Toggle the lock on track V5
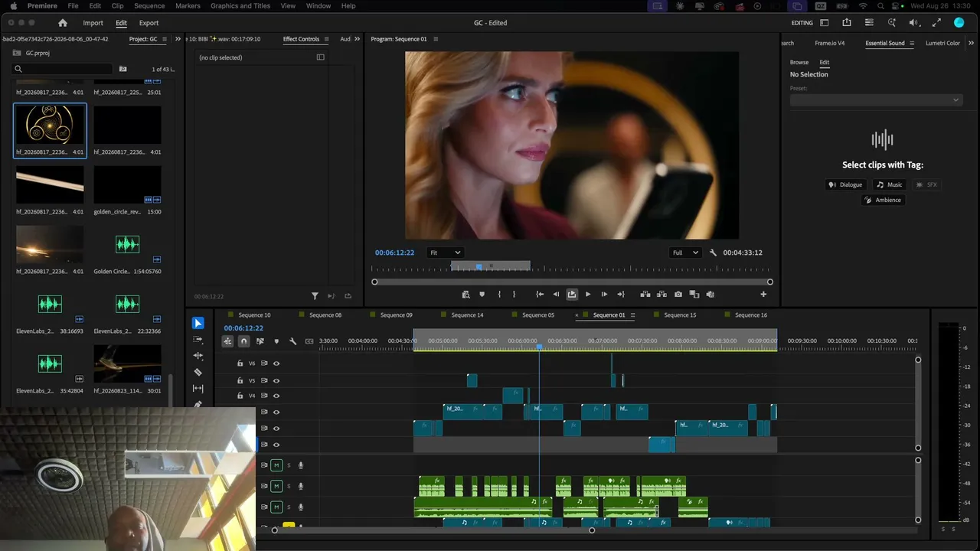Screen dimensions: 980x551 pyautogui.click(x=240, y=380)
